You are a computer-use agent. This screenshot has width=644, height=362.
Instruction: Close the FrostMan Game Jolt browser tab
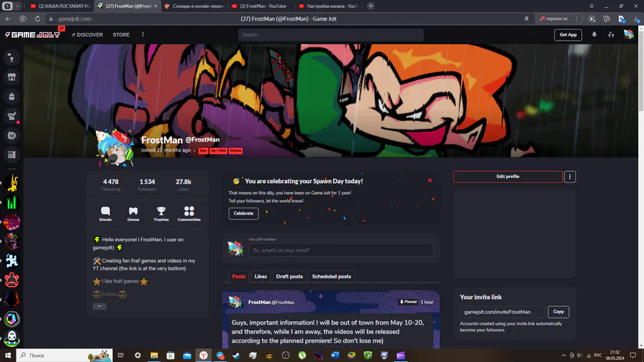pyautogui.click(x=155, y=6)
